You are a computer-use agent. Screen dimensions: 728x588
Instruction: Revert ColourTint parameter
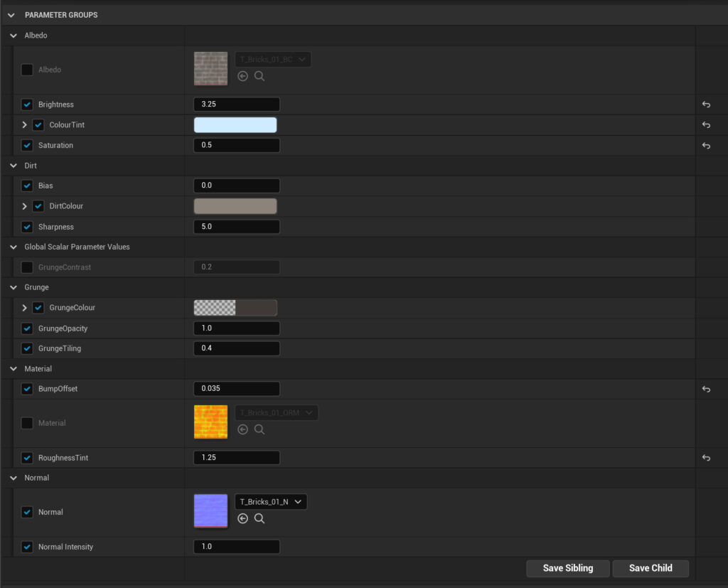point(705,124)
